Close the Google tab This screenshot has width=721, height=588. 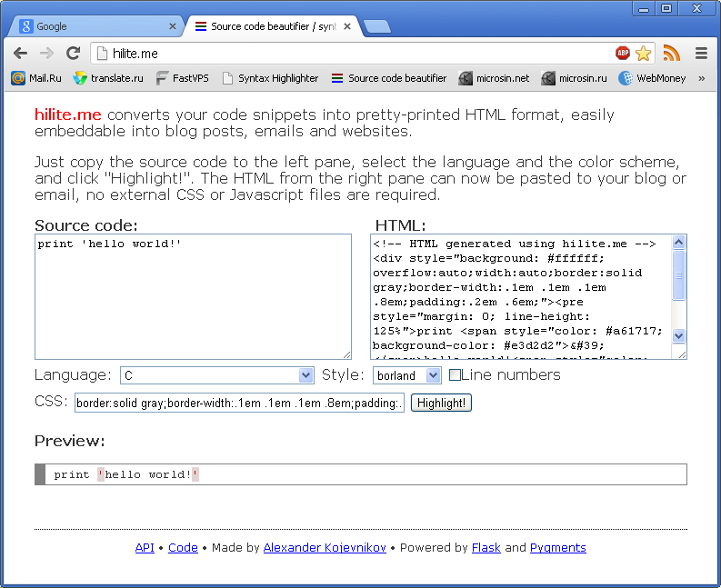[x=173, y=26]
